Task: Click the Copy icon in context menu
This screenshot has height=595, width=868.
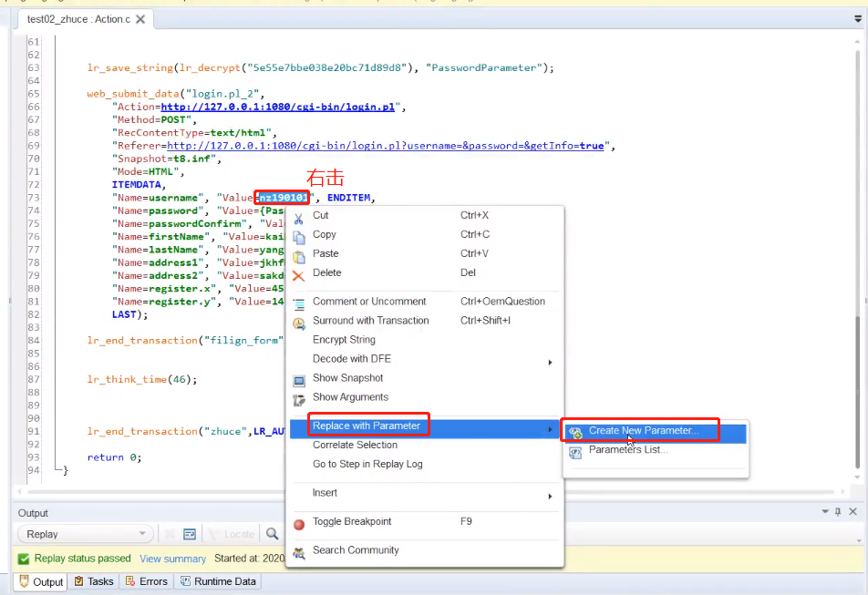Action: click(299, 238)
